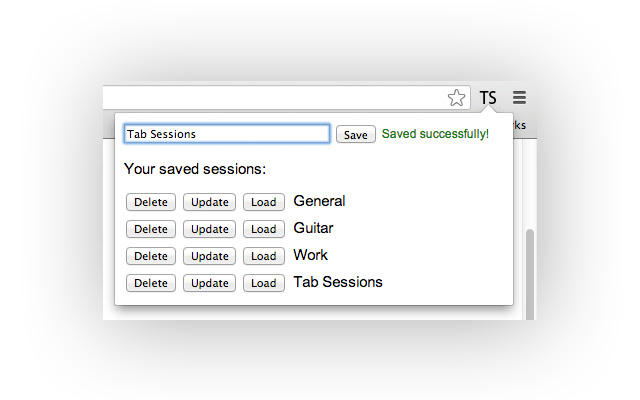Click the bookmark star icon

[457, 98]
